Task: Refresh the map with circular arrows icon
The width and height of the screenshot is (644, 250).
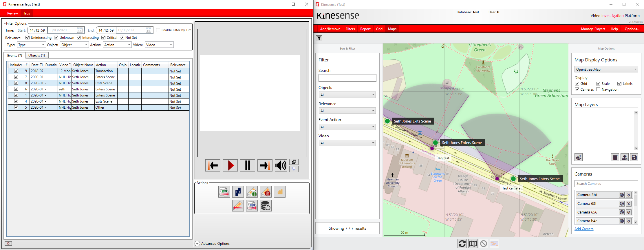Action: click(462, 244)
